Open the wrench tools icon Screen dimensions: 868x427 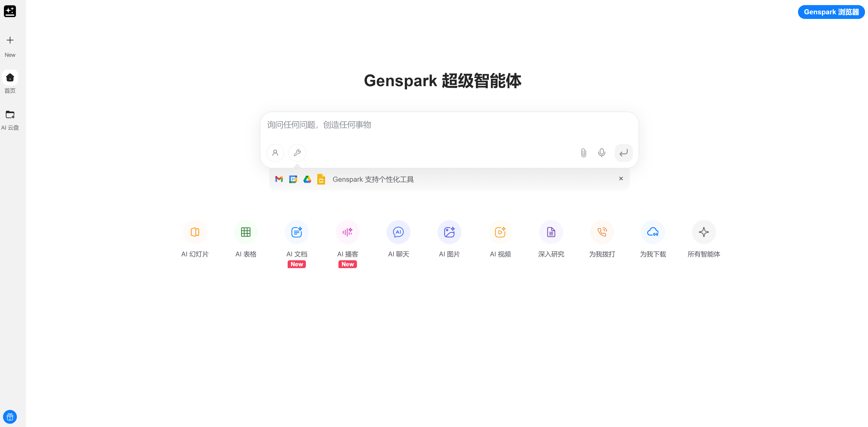(x=297, y=153)
